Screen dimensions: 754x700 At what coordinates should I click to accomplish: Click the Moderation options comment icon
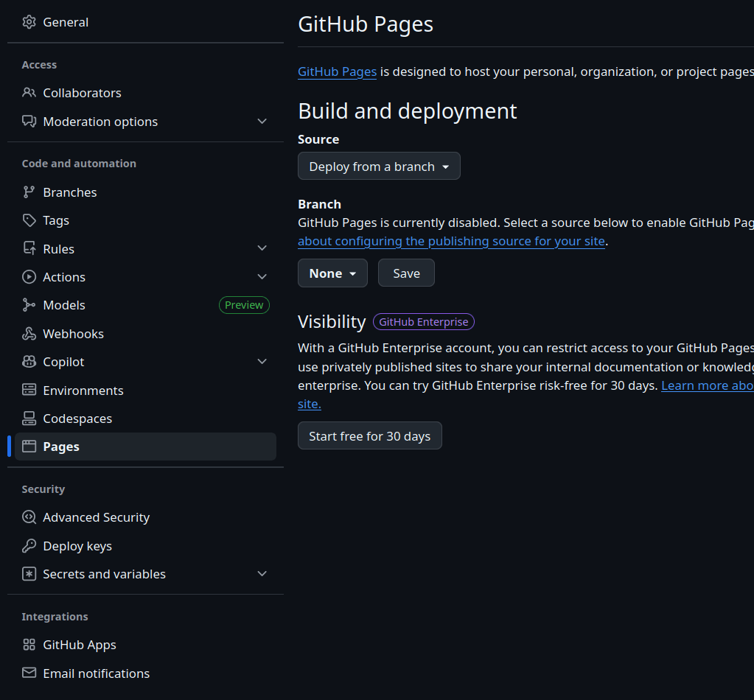pos(29,121)
